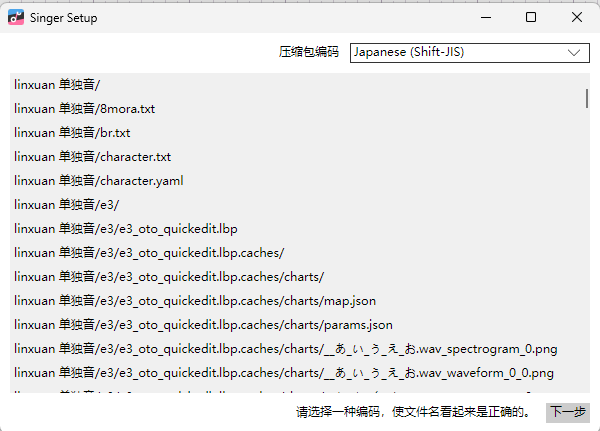
Task: Click the 下一步 next button
Action: coord(568,412)
